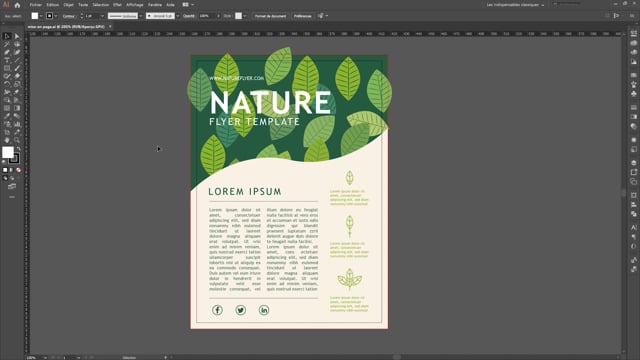This screenshot has width=640, height=360.
Task: Click the Opacité label link
Action: [189, 16]
